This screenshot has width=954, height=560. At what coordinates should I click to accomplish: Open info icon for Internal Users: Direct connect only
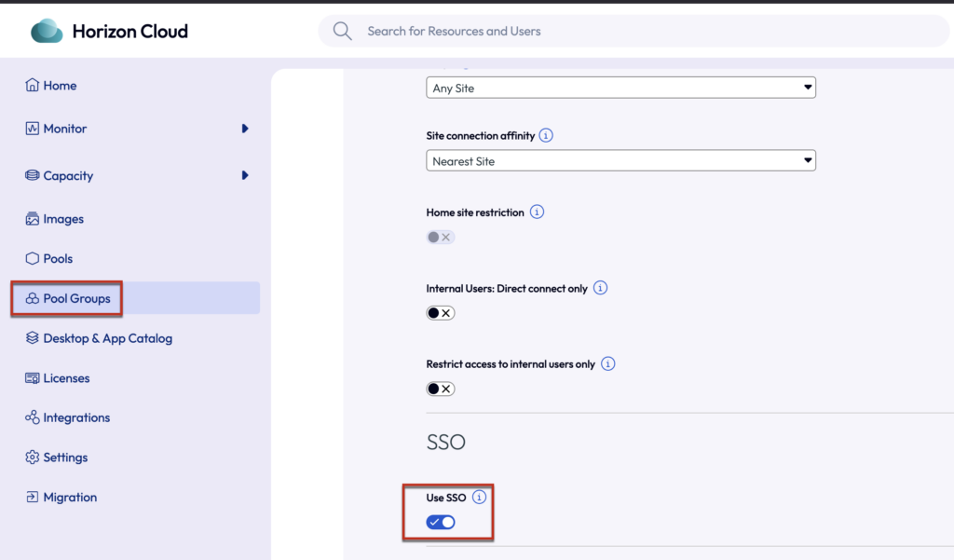pos(600,288)
